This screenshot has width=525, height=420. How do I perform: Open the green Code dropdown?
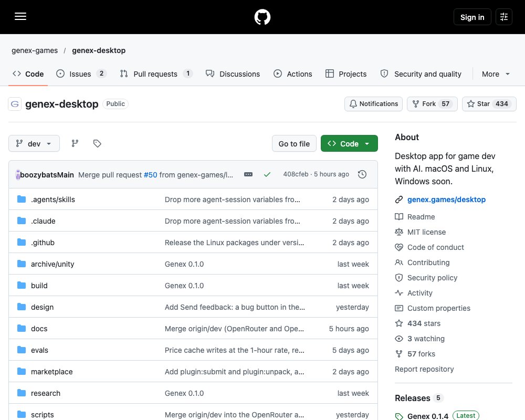(x=349, y=143)
